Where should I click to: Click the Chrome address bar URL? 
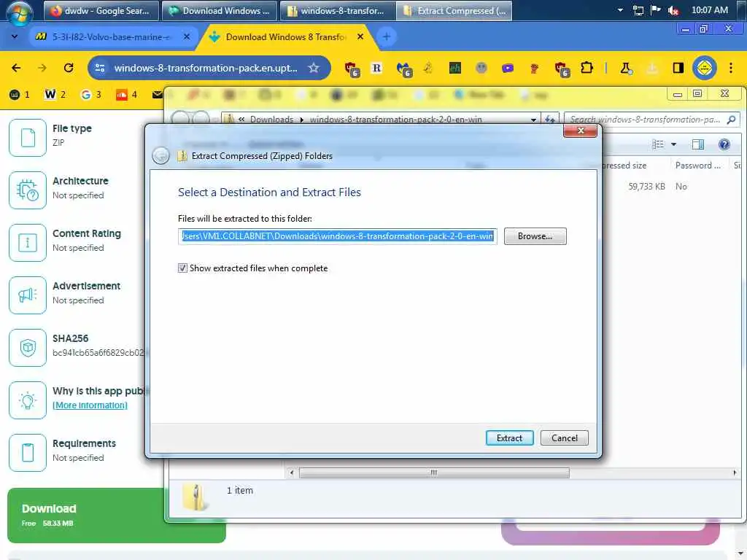[x=206, y=68]
